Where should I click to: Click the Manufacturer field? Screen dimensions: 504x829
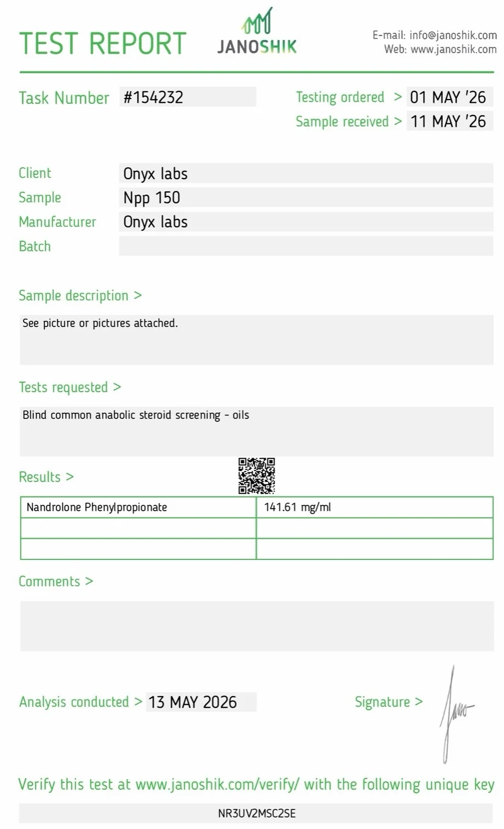[306, 221]
